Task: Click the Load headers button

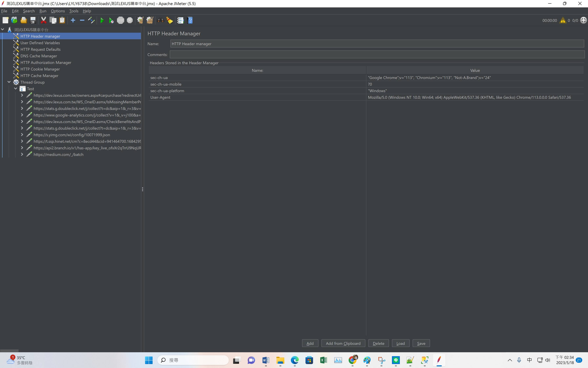Action: tap(401, 343)
